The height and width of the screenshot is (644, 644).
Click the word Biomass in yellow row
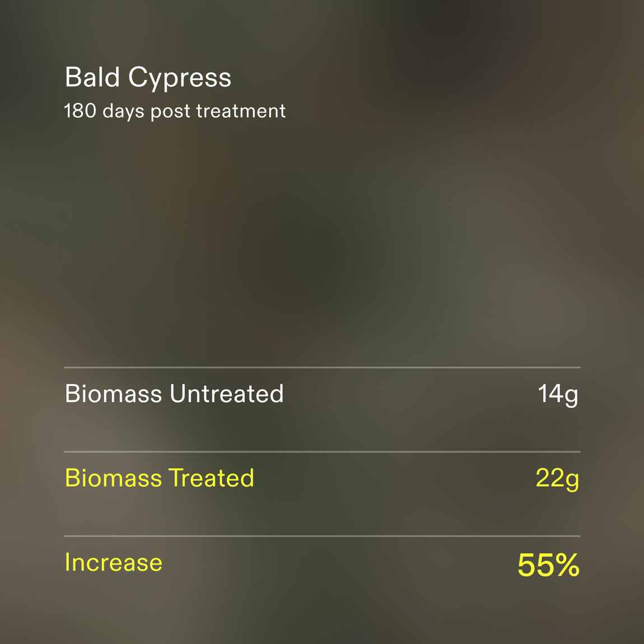[x=113, y=478]
